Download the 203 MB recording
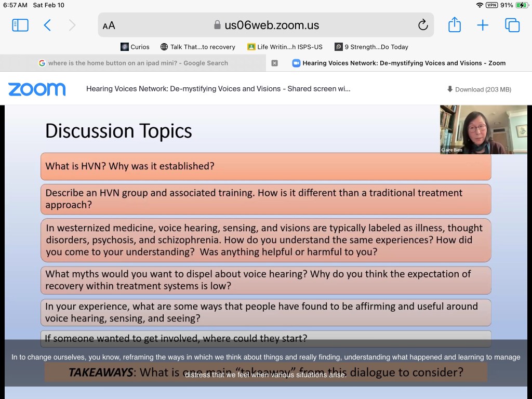Image resolution: width=532 pixels, height=399 pixels. [478, 89]
